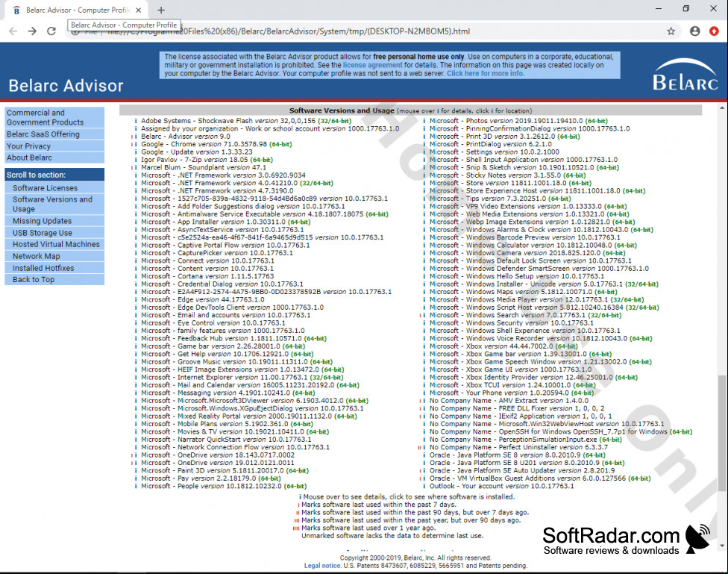This screenshot has width=728, height=574.
Task: Jump to the Network Map section
Action: click(54, 256)
